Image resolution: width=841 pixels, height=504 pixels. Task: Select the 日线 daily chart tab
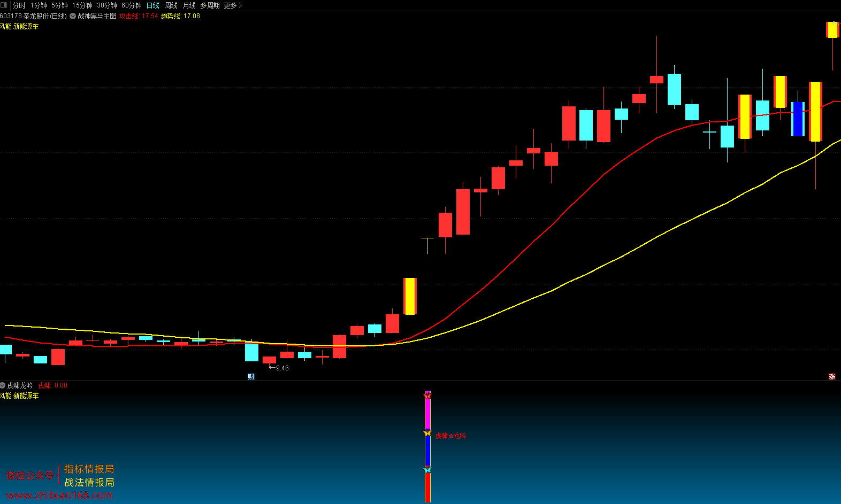tap(153, 5)
